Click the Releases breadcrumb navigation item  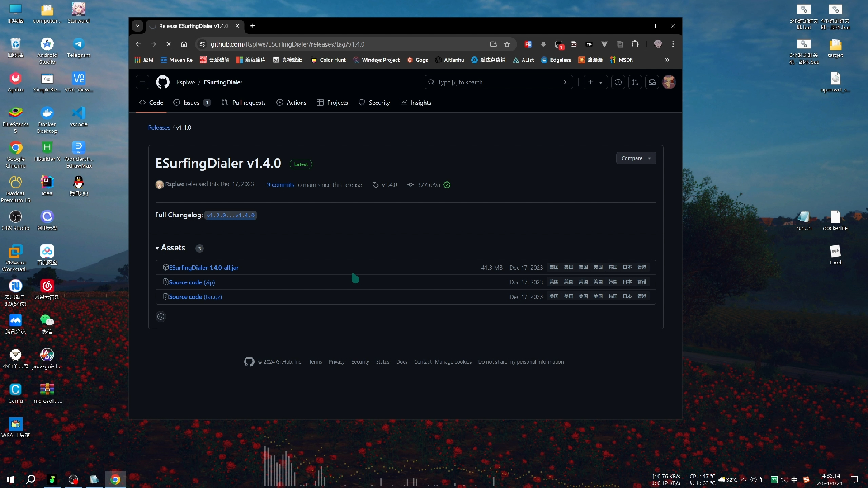pos(159,127)
